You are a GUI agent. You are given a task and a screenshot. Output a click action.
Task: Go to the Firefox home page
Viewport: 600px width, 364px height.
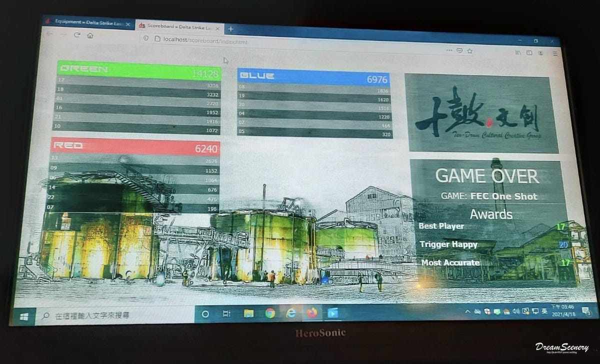90,35
